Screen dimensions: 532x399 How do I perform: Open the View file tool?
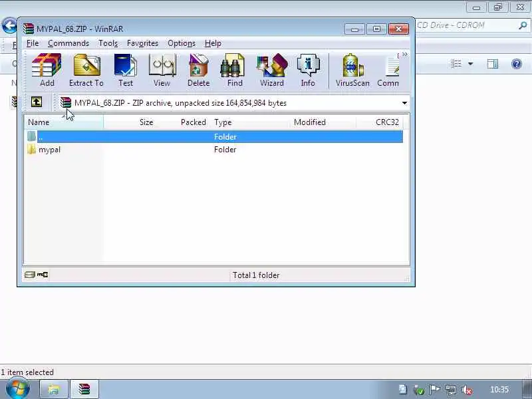(162, 70)
